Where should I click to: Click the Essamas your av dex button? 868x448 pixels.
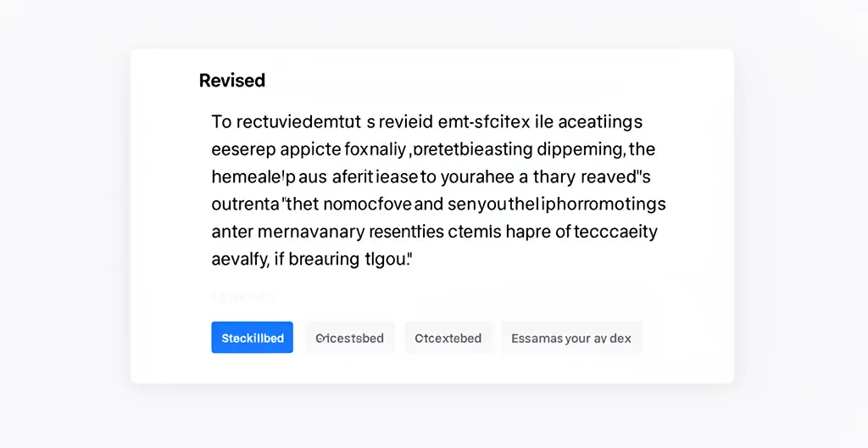[570, 338]
